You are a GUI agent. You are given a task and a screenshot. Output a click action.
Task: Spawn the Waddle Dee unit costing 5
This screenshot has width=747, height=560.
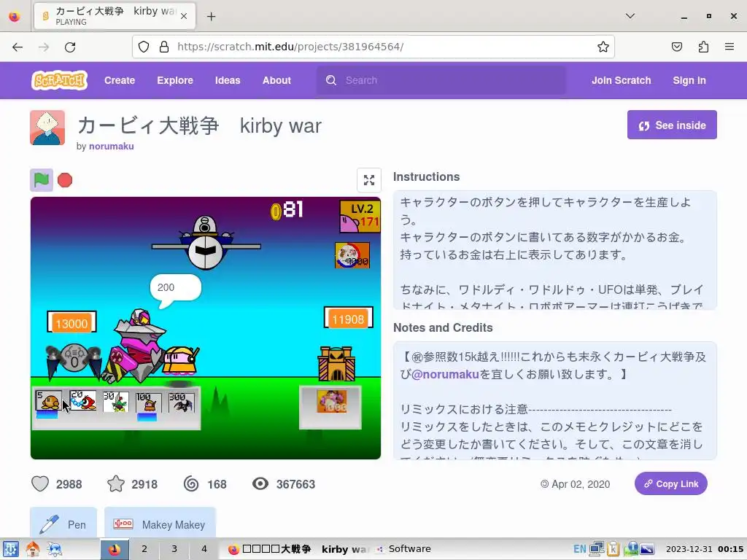point(48,401)
